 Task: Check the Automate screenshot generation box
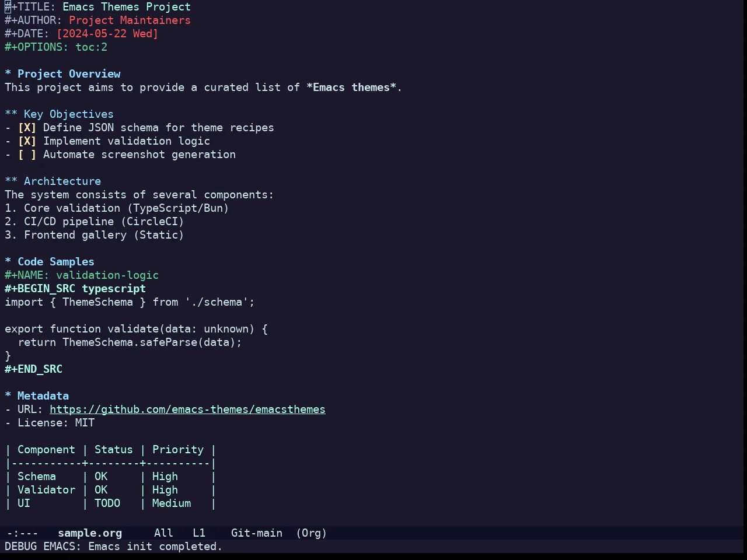point(27,155)
